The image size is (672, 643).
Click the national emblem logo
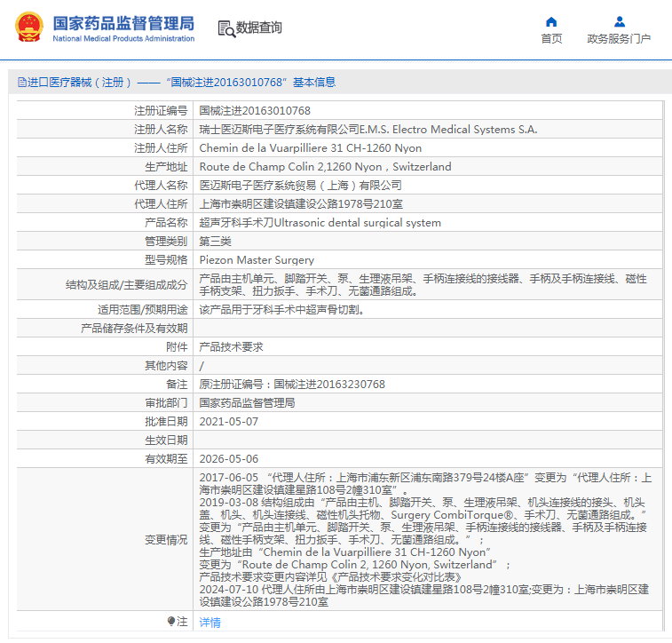pyautogui.click(x=29, y=27)
